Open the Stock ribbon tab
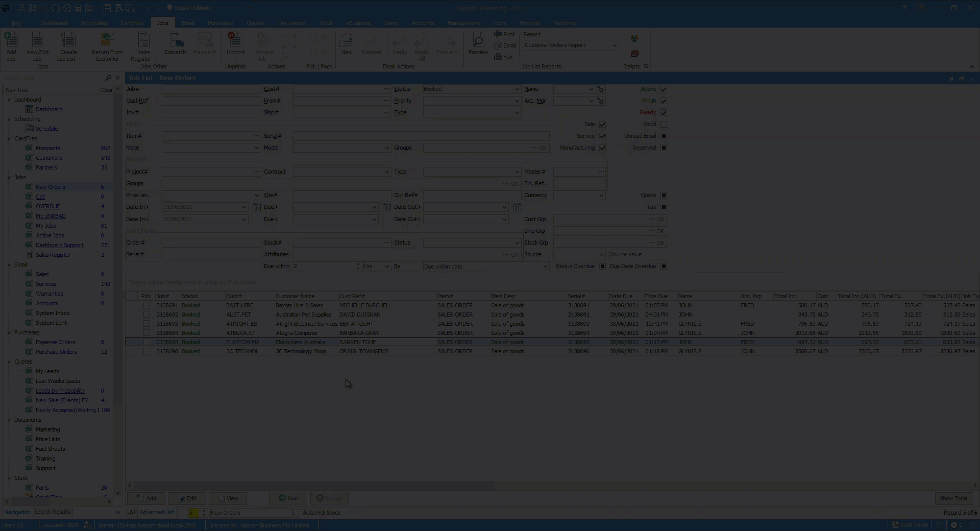980x531 pixels. point(326,23)
